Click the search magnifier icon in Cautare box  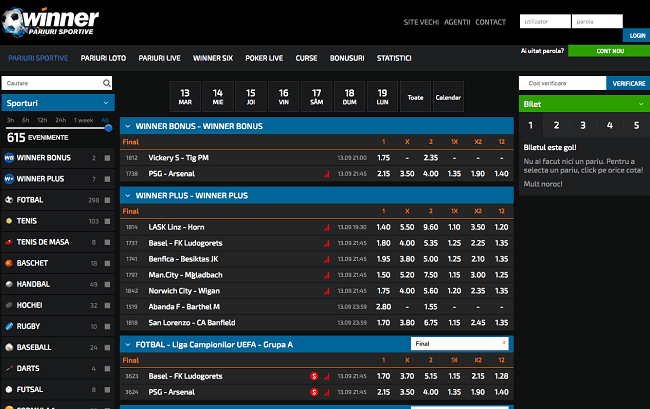[107, 84]
